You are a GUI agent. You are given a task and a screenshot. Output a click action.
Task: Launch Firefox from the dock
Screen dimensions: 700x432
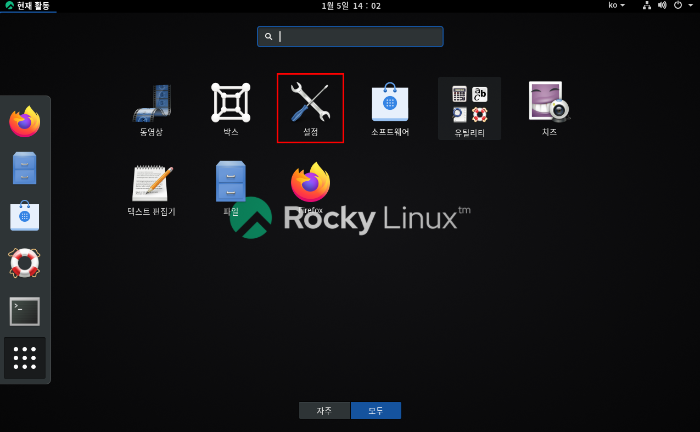pyautogui.click(x=25, y=121)
